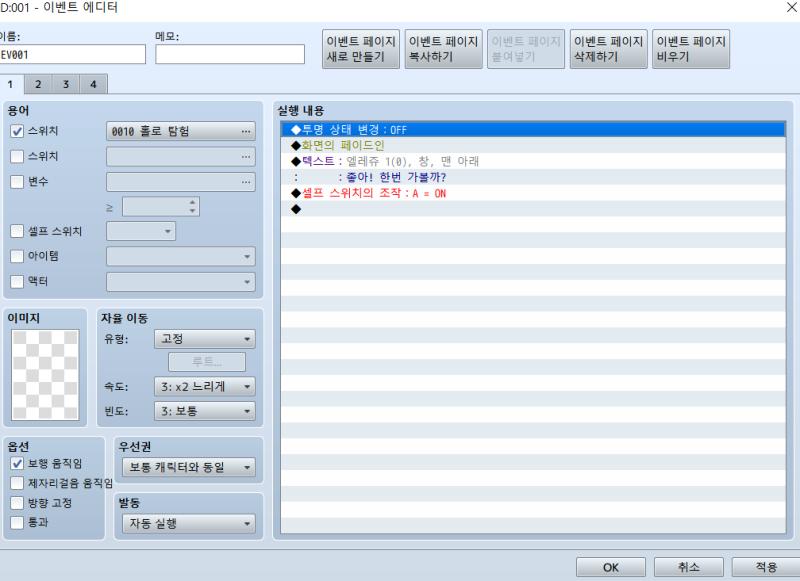Click 이벤트 페이지 복사하기 button
800x581 pixels.
pos(443,49)
